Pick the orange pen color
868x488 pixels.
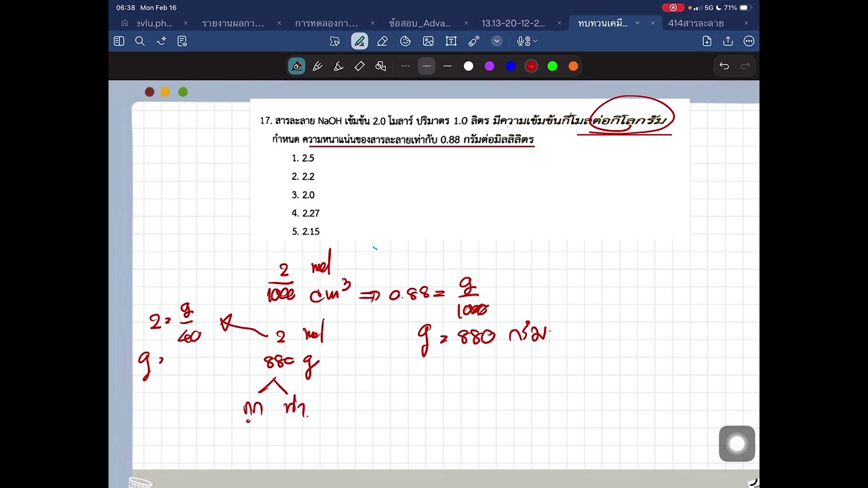[574, 66]
